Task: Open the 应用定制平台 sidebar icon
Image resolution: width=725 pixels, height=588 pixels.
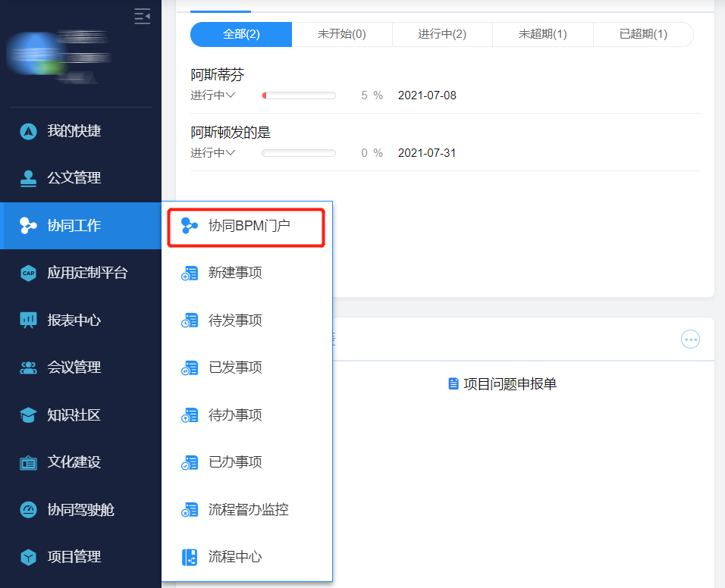Action: 29,273
